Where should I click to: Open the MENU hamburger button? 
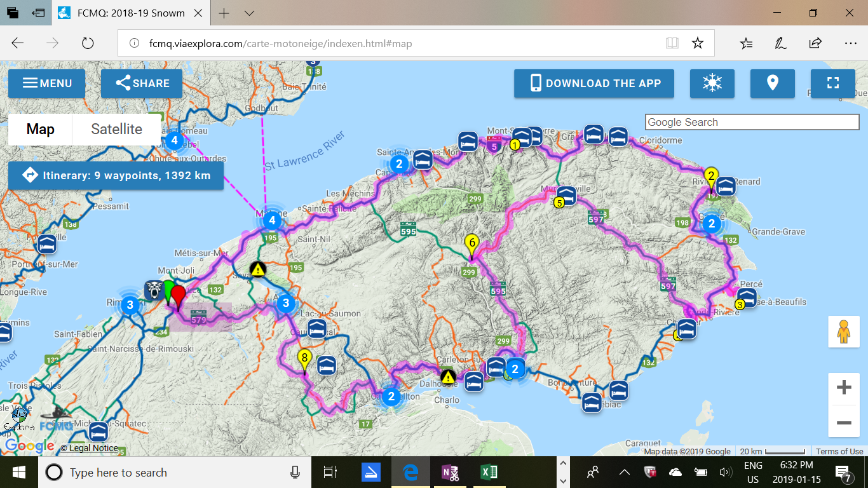click(x=46, y=83)
